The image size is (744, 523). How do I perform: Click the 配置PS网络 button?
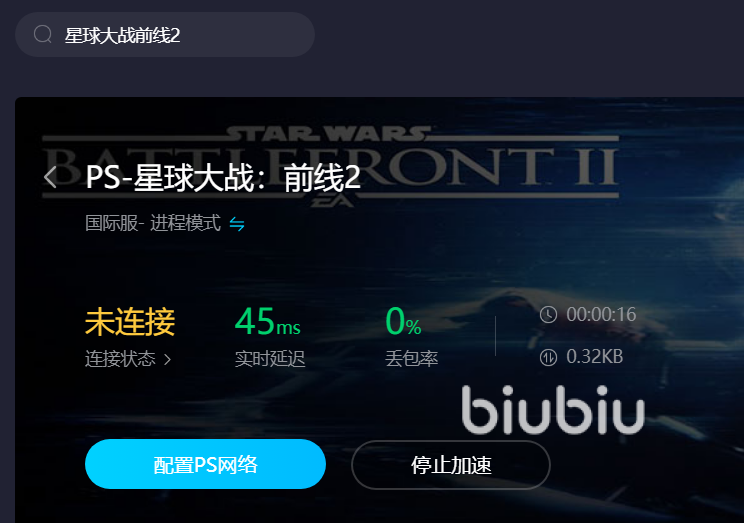click(x=205, y=464)
